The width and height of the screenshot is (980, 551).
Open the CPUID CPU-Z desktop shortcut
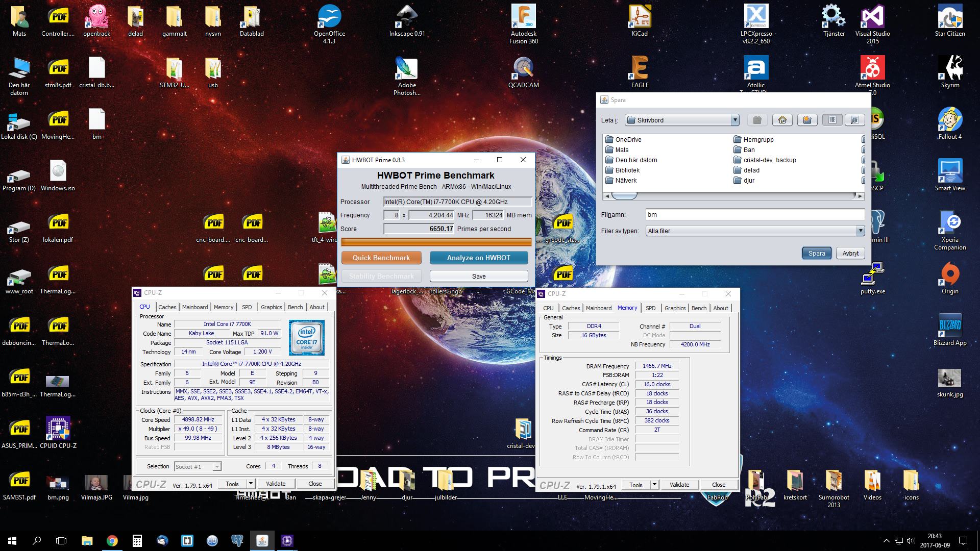[58, 433]
